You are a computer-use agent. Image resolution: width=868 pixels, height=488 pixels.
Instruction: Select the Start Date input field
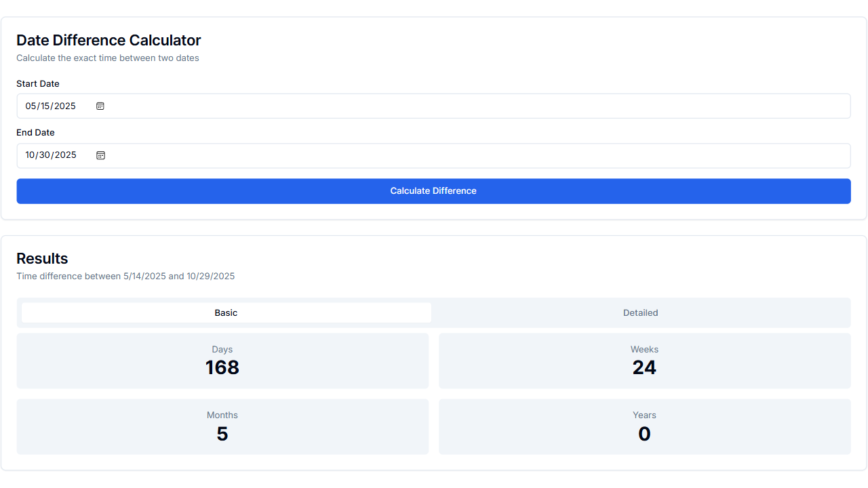[271, 106]
